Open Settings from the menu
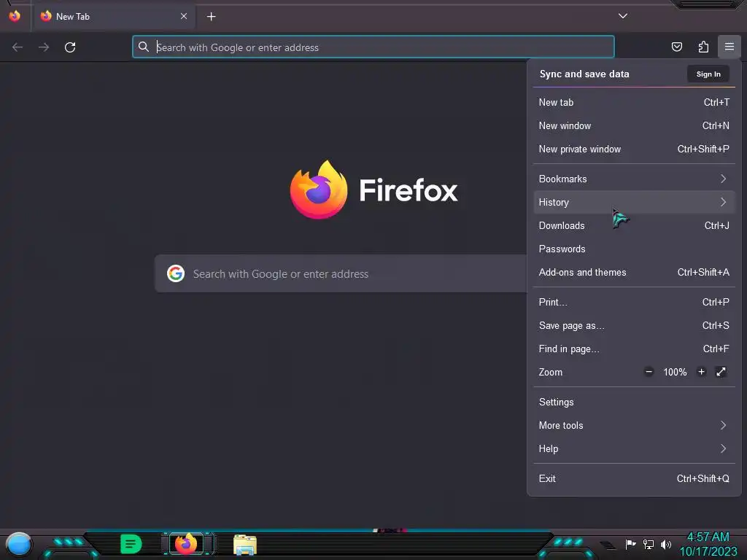Screen dimensions: 747x560 [634, 402]
